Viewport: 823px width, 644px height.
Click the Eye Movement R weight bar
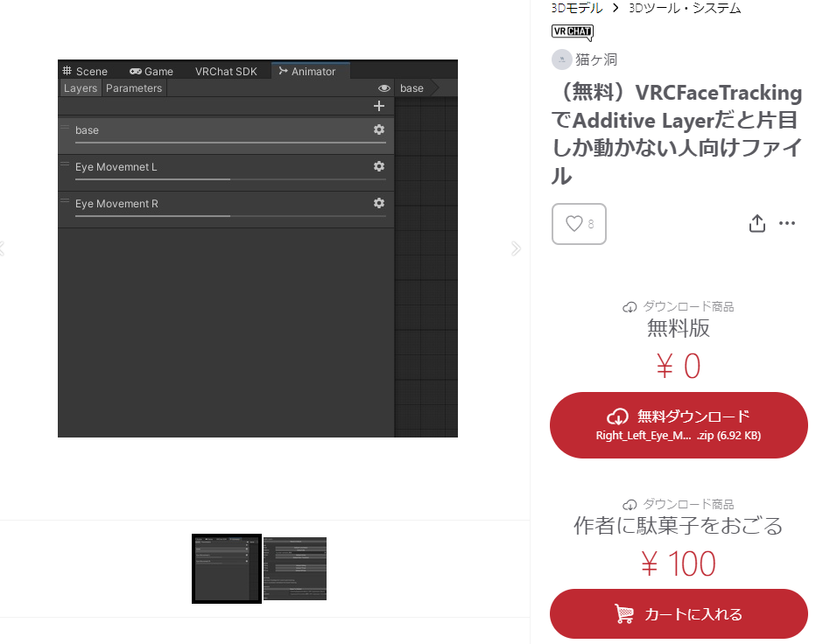pos(230,216)
